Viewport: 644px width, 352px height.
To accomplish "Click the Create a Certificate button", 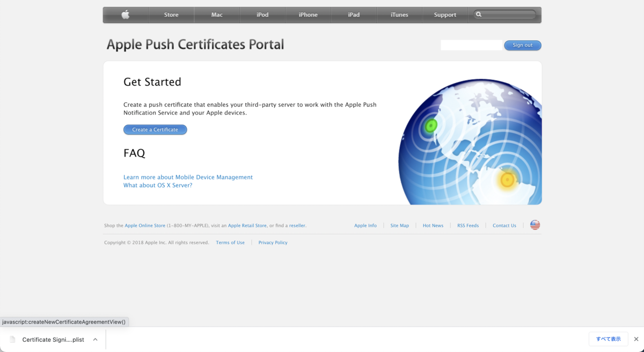I will (155, 129).
